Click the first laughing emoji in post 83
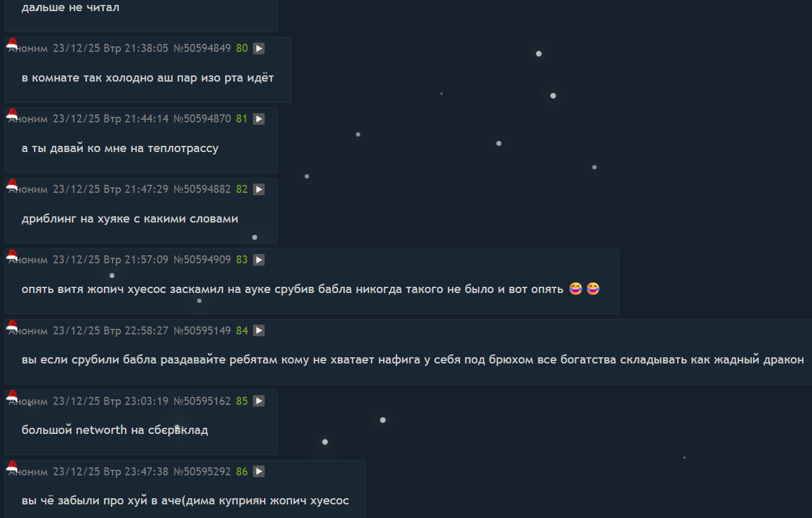This screenshot has height=518, width=812. (576, 289)
